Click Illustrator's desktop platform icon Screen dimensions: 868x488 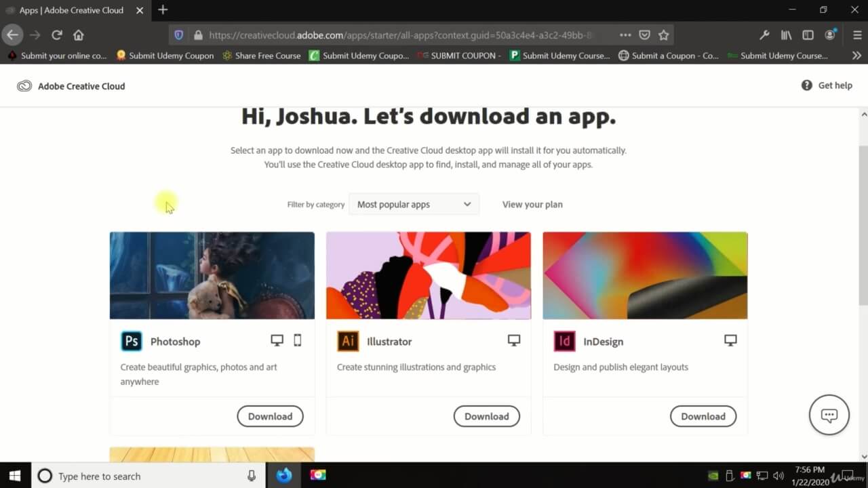pyautogui.click(x=514, y=341)
